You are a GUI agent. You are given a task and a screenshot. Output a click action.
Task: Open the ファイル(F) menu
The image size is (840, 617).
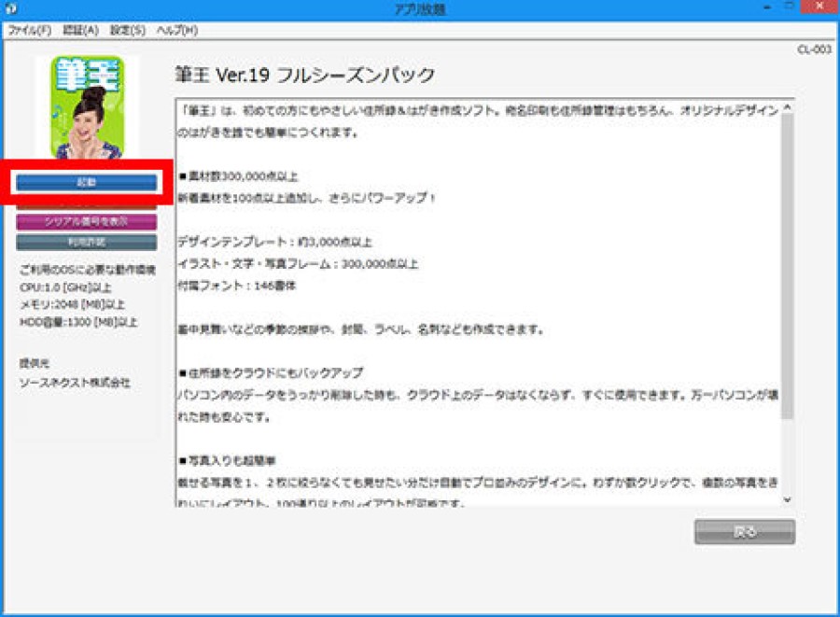(x=30, y=31)
